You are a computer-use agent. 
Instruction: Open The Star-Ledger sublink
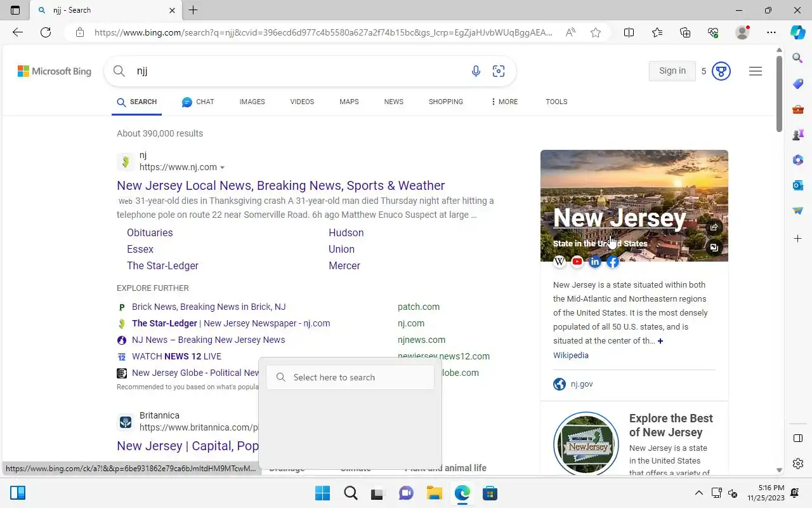(162, 265)
